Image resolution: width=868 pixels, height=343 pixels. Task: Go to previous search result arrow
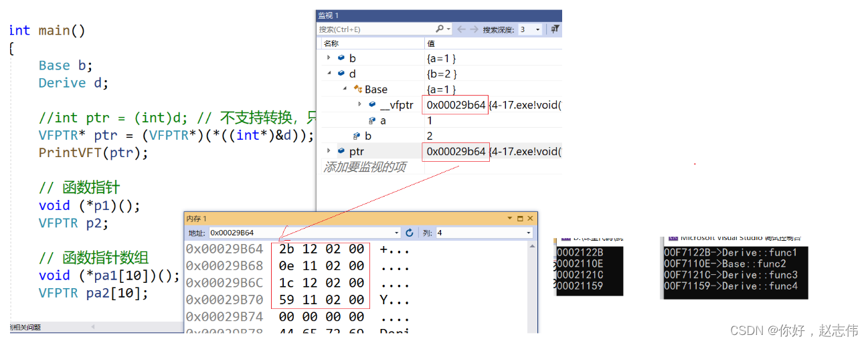(460, 29)
